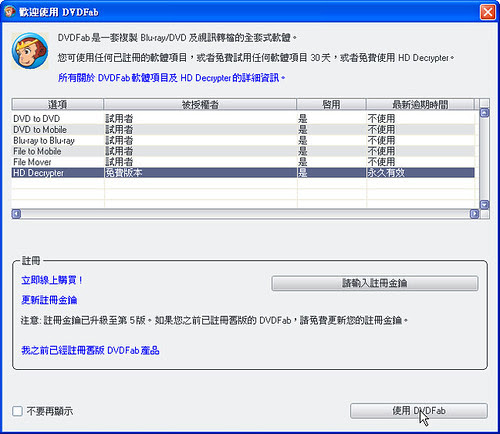
Task: Click the list's scroll down arrow
Action: tap(484, 204)
